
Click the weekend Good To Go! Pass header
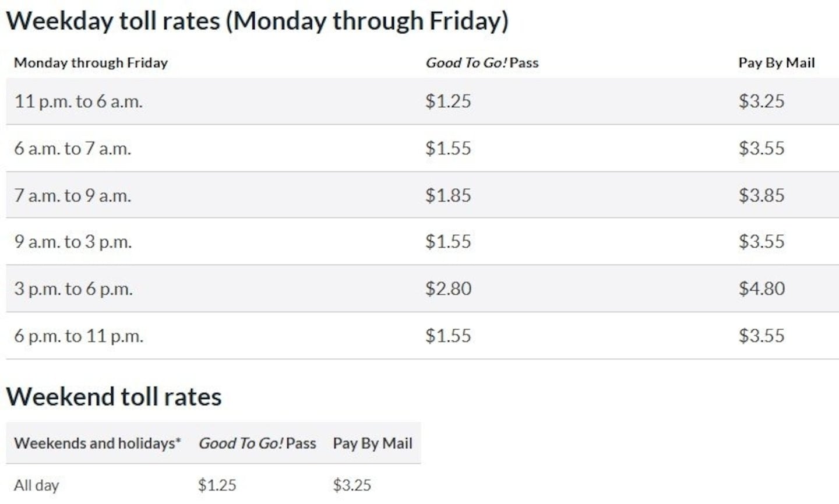click(258, 443)
